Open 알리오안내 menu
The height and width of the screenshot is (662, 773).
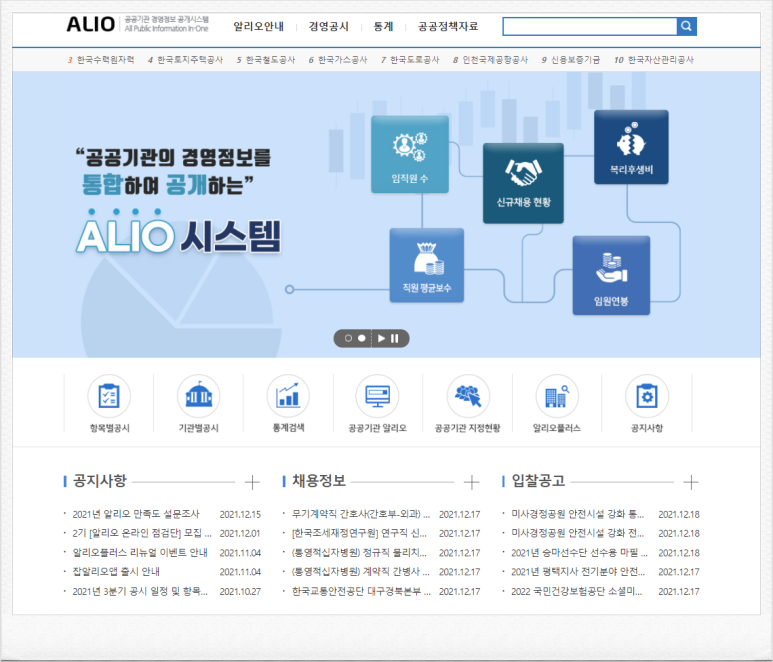(259, 26)
